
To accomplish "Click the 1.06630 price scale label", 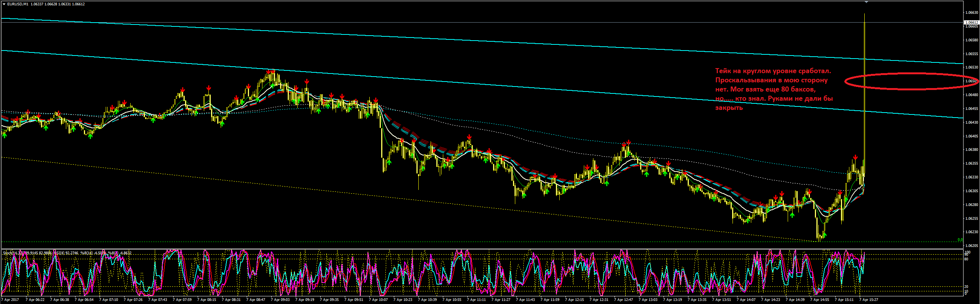I will pyautogui.click(x=972, y=13).
